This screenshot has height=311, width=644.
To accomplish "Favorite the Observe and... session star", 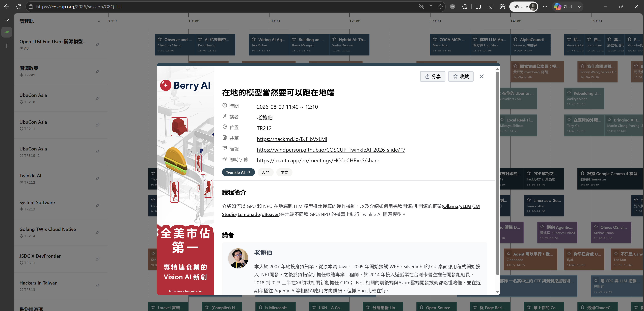I will coord(160,39).
